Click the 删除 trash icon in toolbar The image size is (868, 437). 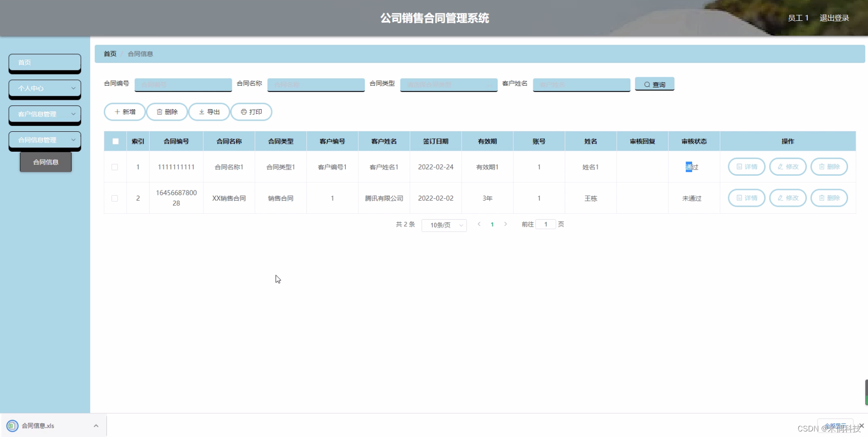point(159,111)
